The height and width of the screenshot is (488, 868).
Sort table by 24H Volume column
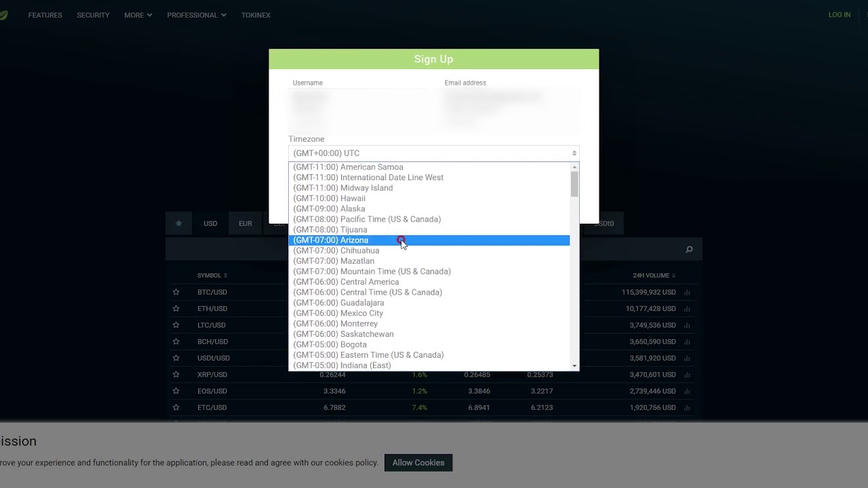[x=654, y=276]
